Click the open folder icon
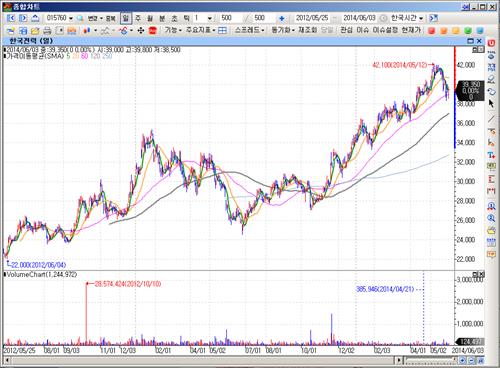This screenshot has width=500, height=368. point(35,31)
